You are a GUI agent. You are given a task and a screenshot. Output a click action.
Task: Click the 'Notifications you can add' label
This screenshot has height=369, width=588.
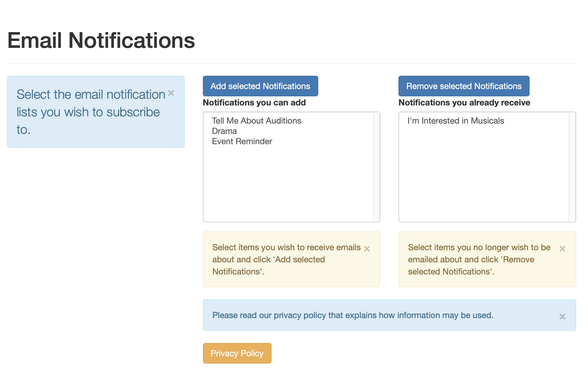click(x=254, y=103)
